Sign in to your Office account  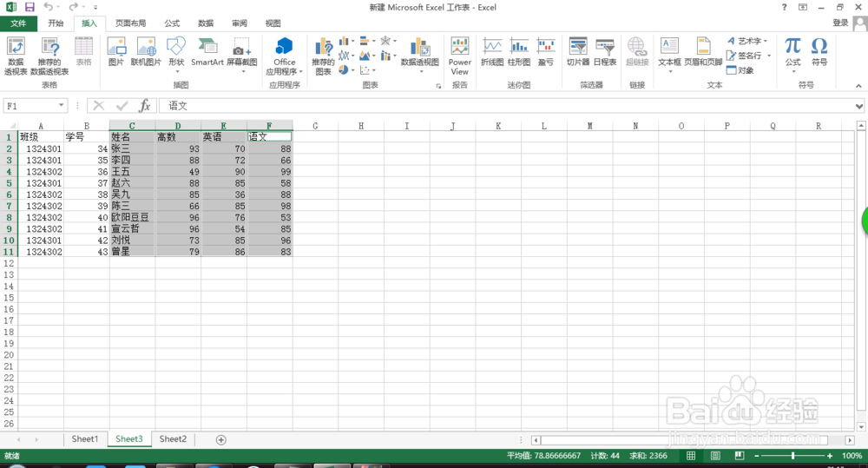(840, 23)
